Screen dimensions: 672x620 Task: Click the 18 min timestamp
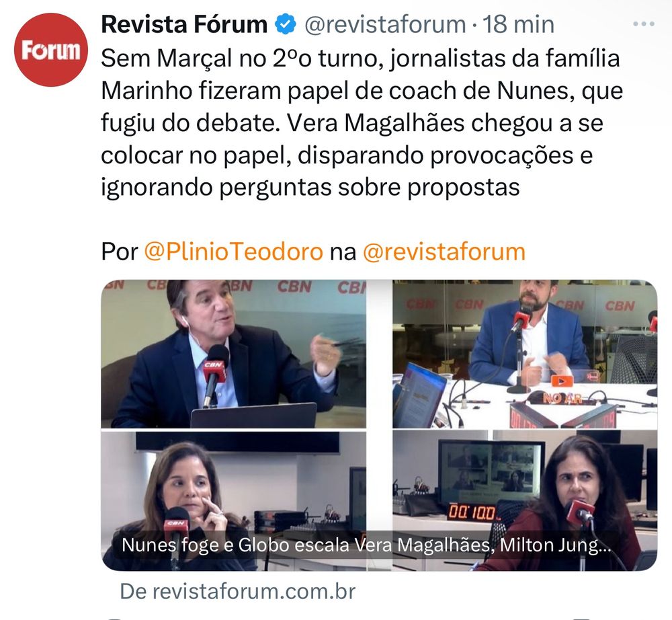tap(519, 24)
